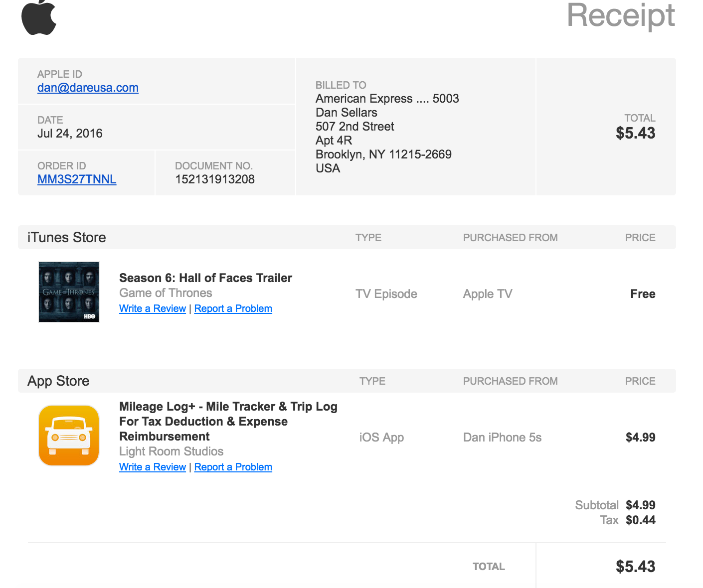Click the Game of Thrones artwork
Screen dimensions: 703x588
[69, 292]
